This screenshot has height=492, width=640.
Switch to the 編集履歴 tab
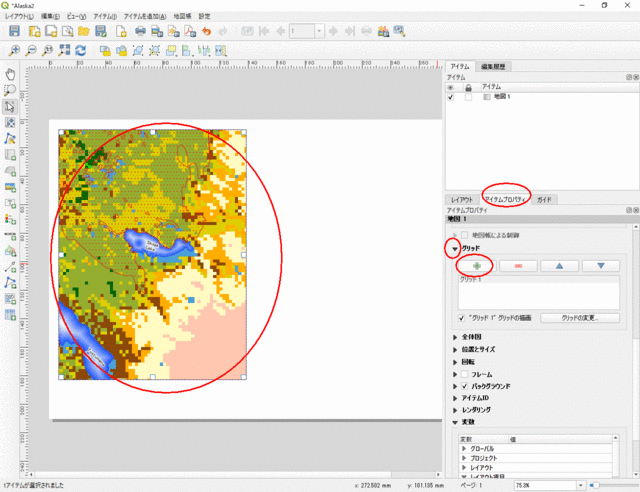(493, 67)
